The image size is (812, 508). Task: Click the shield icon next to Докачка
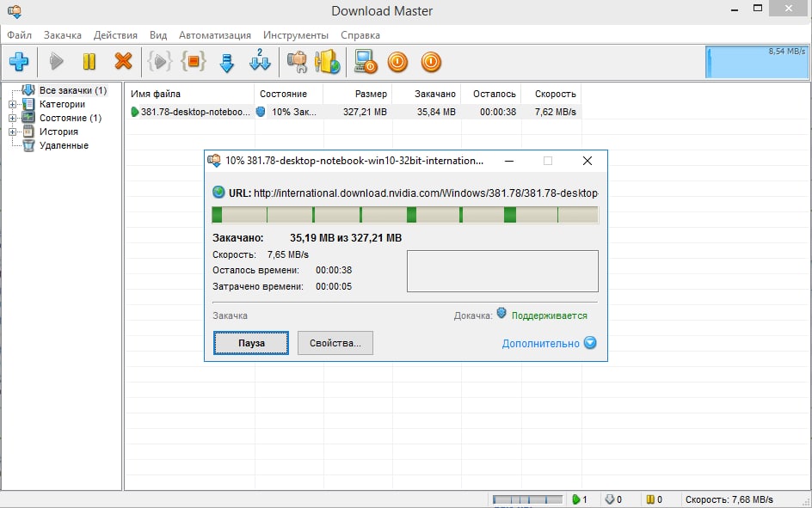501,313
